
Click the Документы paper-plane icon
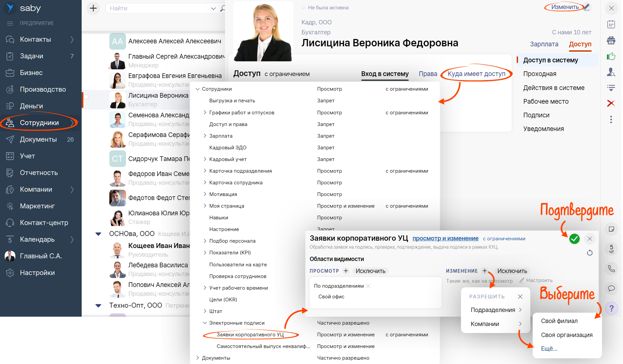click(10, 139)
